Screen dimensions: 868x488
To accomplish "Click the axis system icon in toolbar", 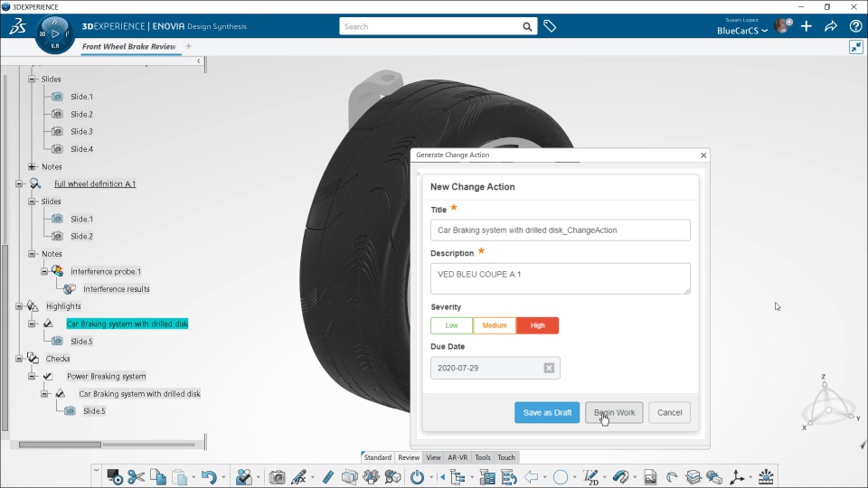I will 737,477.
